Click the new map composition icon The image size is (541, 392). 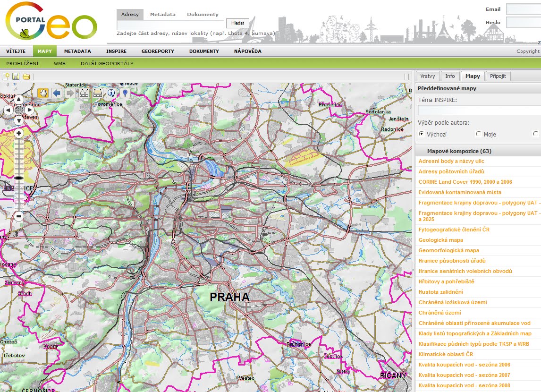click(6, 76)
